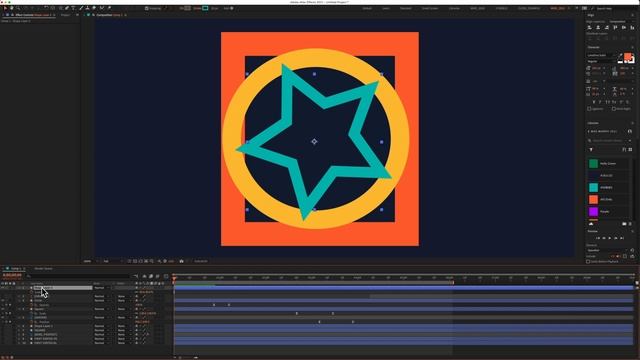Select the Comp 1 timeline tab
This screenshot has width=640, height=360.
16,269
